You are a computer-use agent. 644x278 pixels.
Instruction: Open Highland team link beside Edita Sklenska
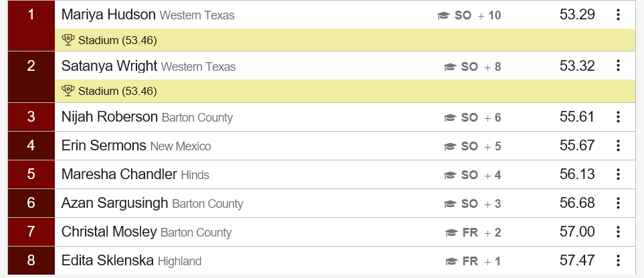click(179, 261)
